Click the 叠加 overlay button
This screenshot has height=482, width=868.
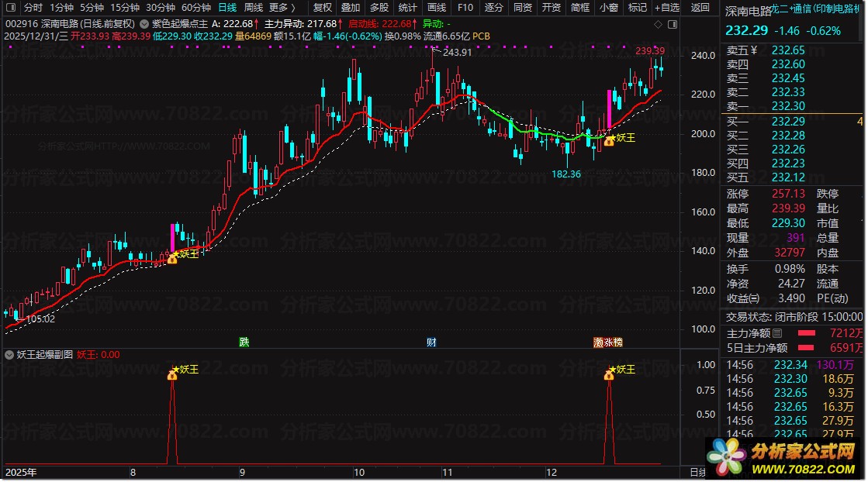[x=351, y=8]
